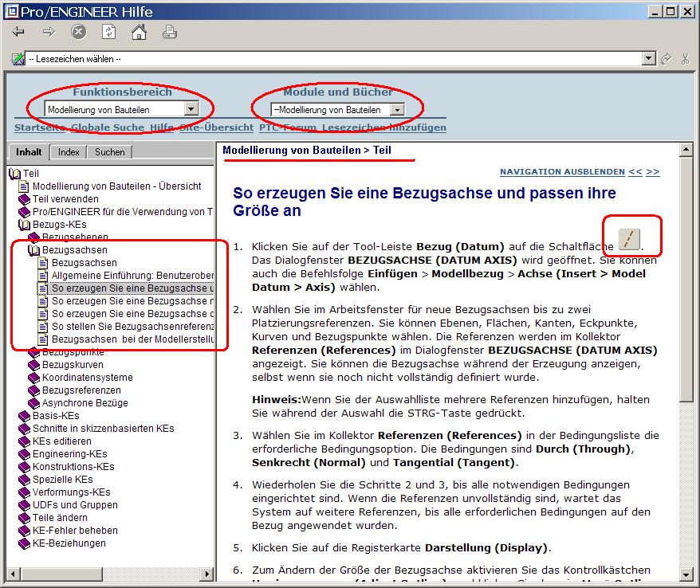The image size is (700, 588).
Task: Go back using the back arrow
Action: tap(19, 32)
